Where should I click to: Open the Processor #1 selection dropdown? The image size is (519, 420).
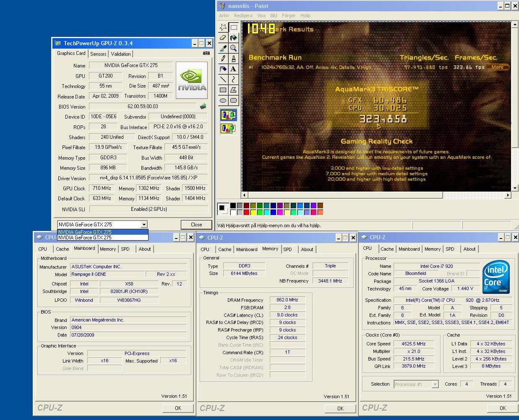pos(435,384)
